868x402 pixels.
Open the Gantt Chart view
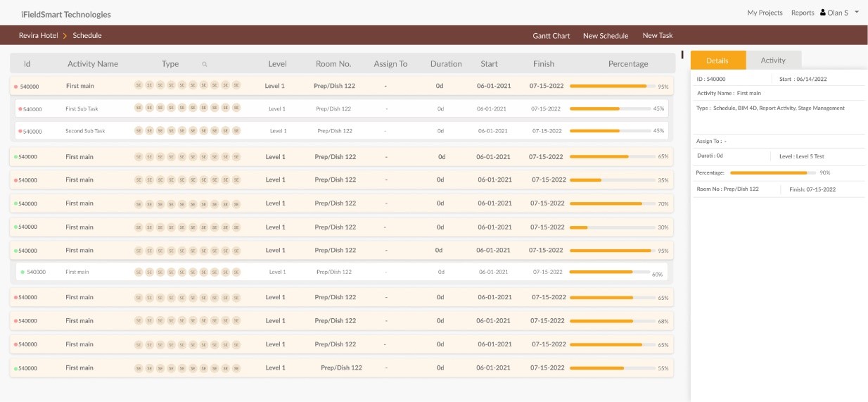click(551, 35)
